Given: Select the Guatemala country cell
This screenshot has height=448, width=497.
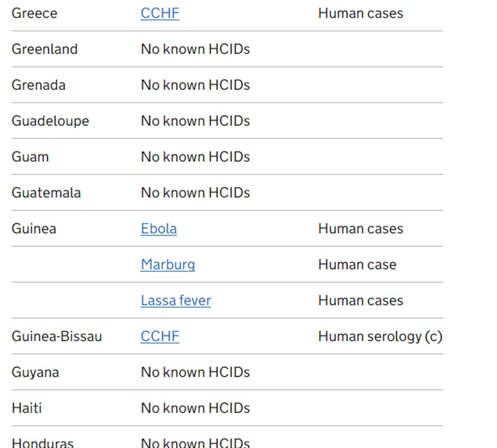Looking at the screenshot, I should coord(46,193).
